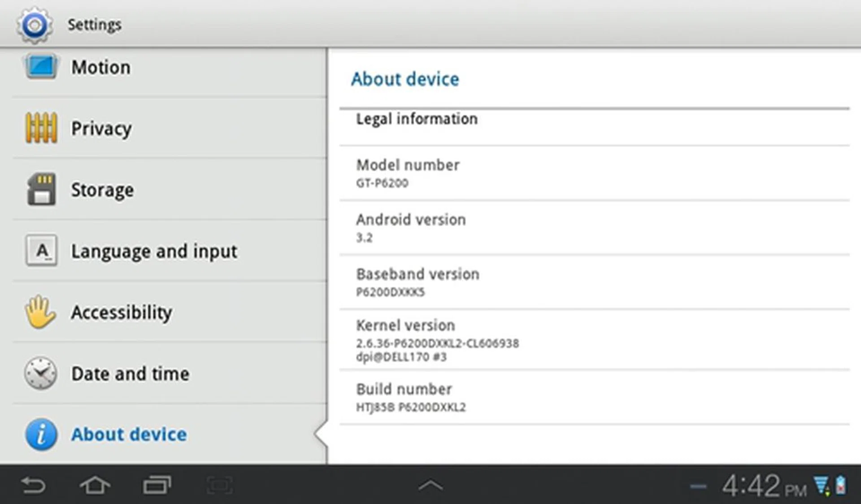Image resolution: width=861 pixels, height=504 pixels.
Task: Open Recent apps from the navigation bar
Action: pos(158,485)
